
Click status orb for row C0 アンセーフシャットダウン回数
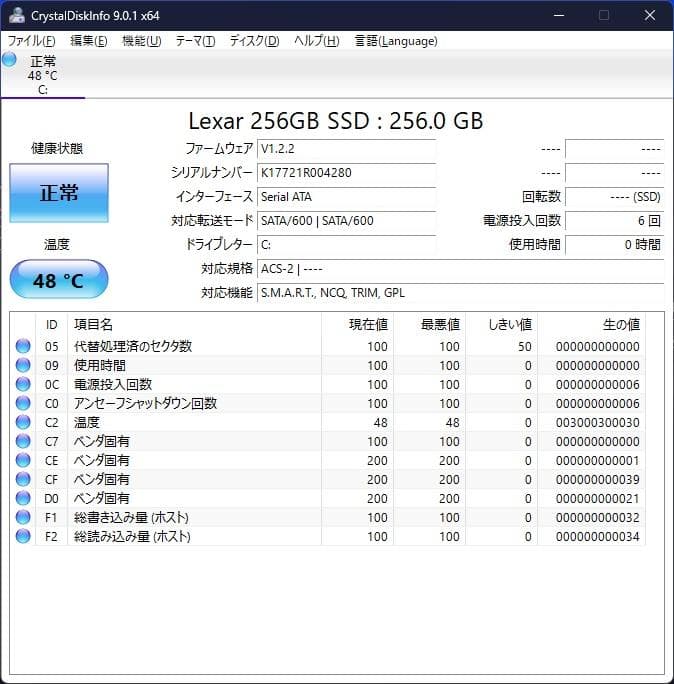(23, 403)
